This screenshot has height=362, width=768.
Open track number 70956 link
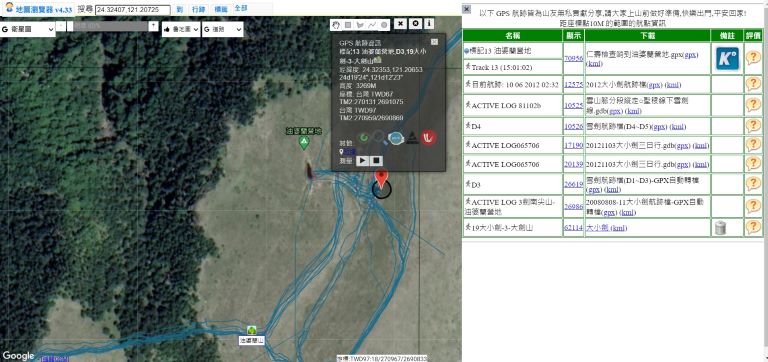tap(574, 58)
